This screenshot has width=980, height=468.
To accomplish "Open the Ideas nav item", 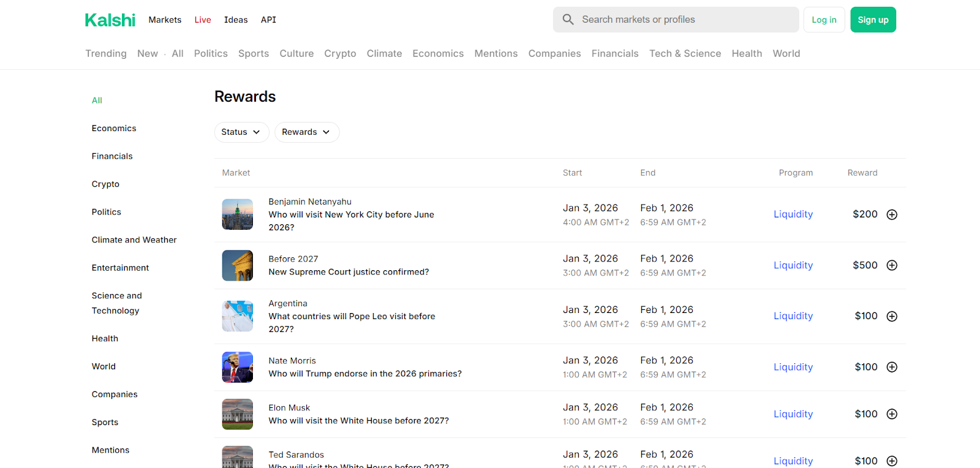I will pos(236,20).
